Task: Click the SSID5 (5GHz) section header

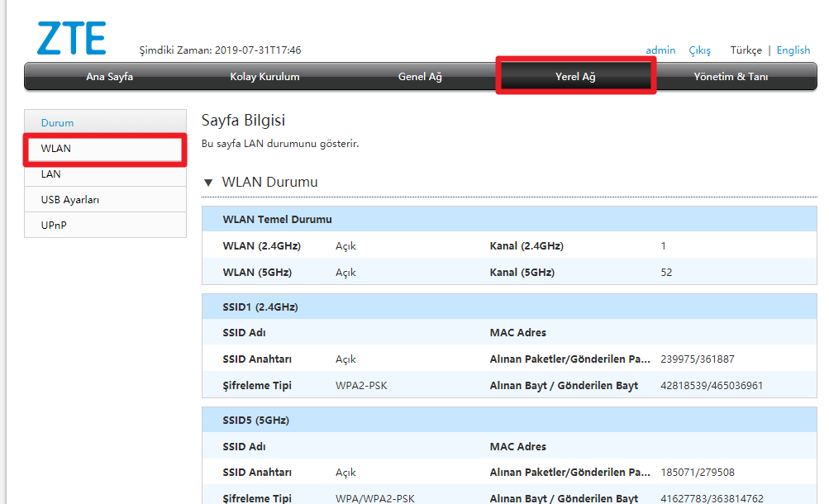Action: [255, 421]
